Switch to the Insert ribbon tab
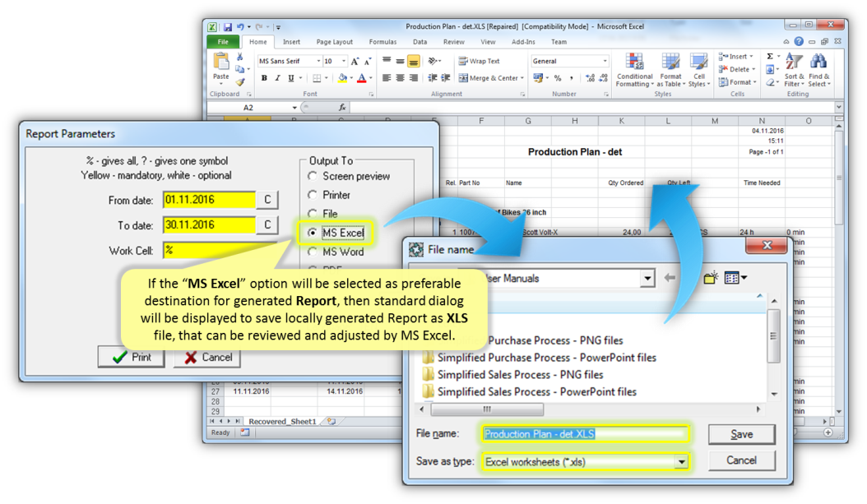Image resolution: width=867 pixels, height=504 pixels. coord(291,42)
